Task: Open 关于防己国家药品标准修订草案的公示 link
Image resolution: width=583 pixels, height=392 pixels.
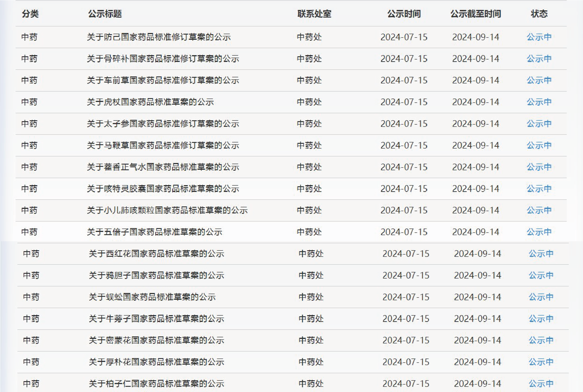Action: (x=159, y=37)
